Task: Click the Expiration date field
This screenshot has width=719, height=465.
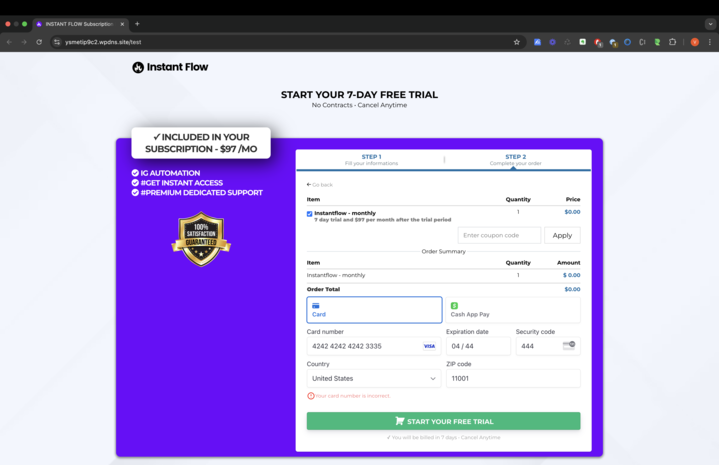Action: pyautogui.click(x=478, y=346)
